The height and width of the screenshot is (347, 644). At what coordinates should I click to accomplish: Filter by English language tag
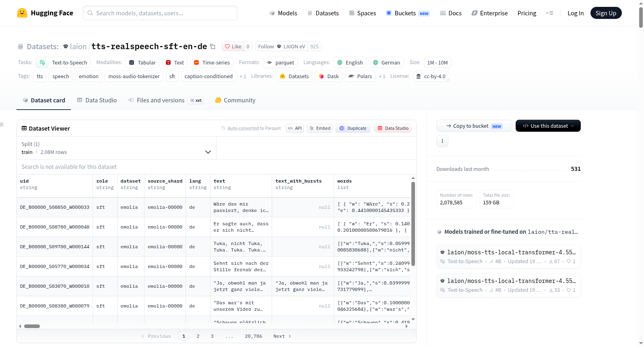click(350, 62)
